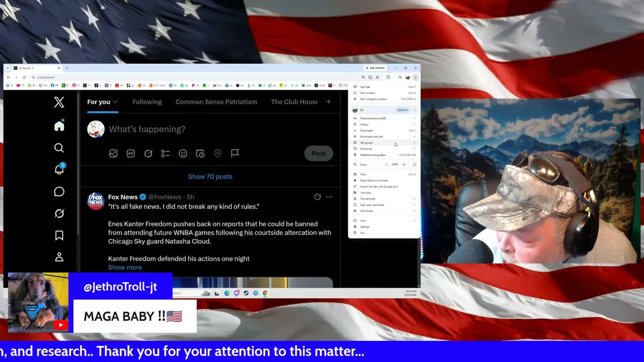Open more options on Fox News post
This screenshot has height=362, width=644.
(329, 197)
